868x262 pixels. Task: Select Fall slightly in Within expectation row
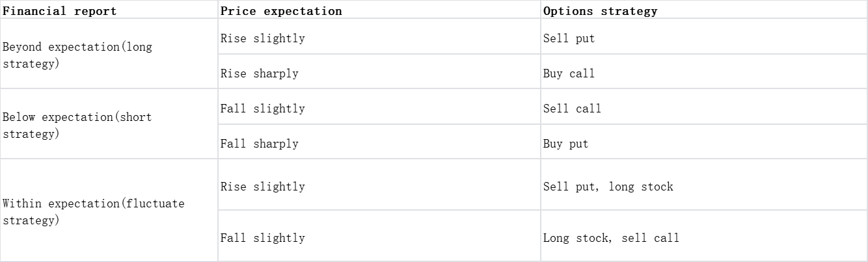pyautogui.click(x=262, y=238)
